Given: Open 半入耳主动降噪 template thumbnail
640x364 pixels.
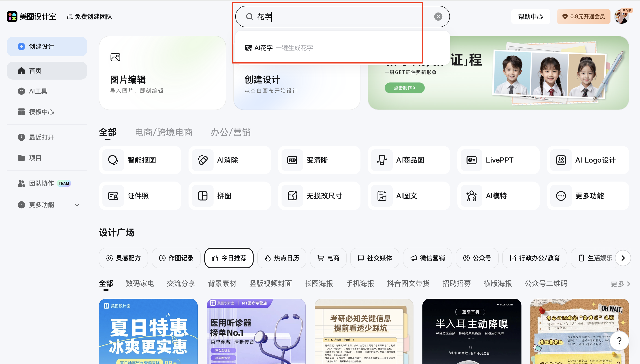Looking at the screenshot, I should click(472, 331).
